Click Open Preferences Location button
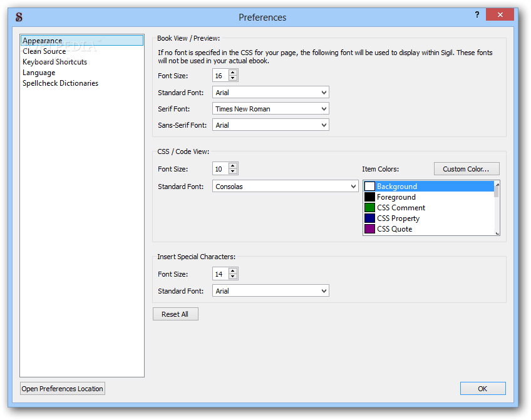This screenshot has height=420, width=531. tap(63, 389)
